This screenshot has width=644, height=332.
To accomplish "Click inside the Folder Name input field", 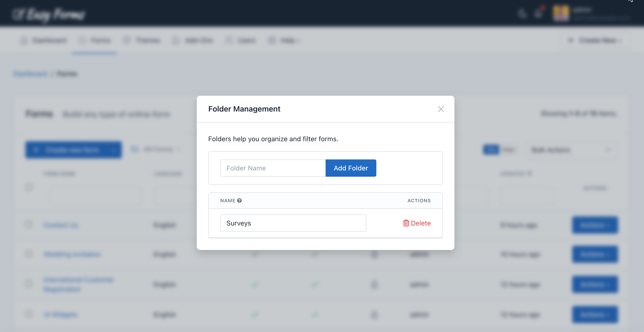I will (272, 168).
